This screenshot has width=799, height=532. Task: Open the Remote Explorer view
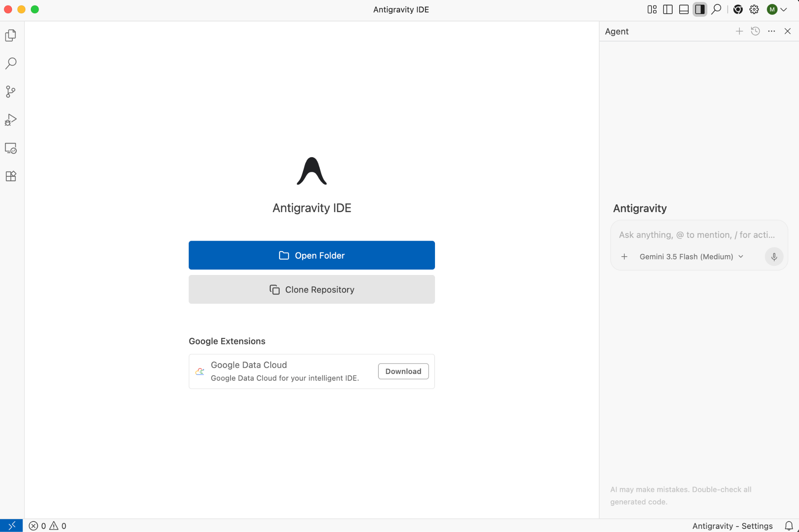click(x=11, y=148)
